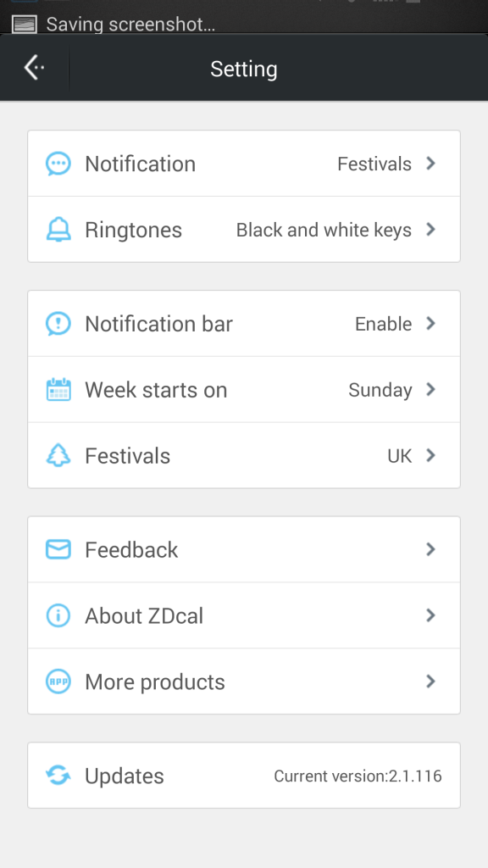Select the More products label
The height and width of the screenshot is (868, 488).
pos(155,682)
